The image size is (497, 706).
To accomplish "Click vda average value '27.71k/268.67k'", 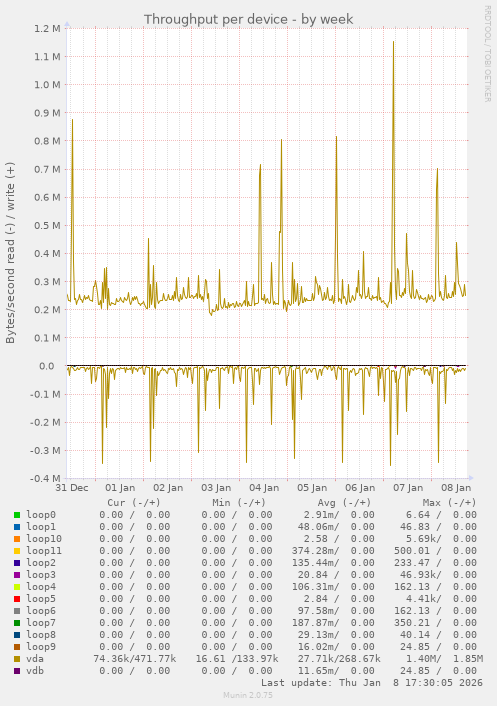I will pos(339,659).
